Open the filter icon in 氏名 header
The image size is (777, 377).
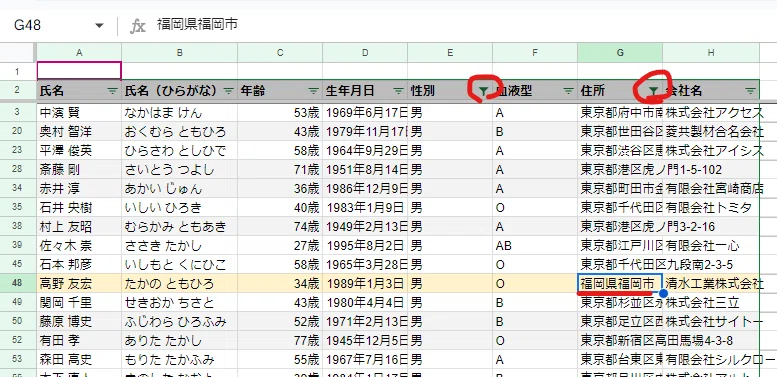(112, 91)
